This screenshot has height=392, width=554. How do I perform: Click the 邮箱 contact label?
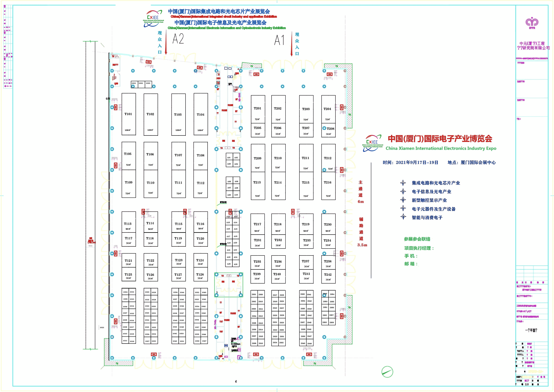pos(411,264)
